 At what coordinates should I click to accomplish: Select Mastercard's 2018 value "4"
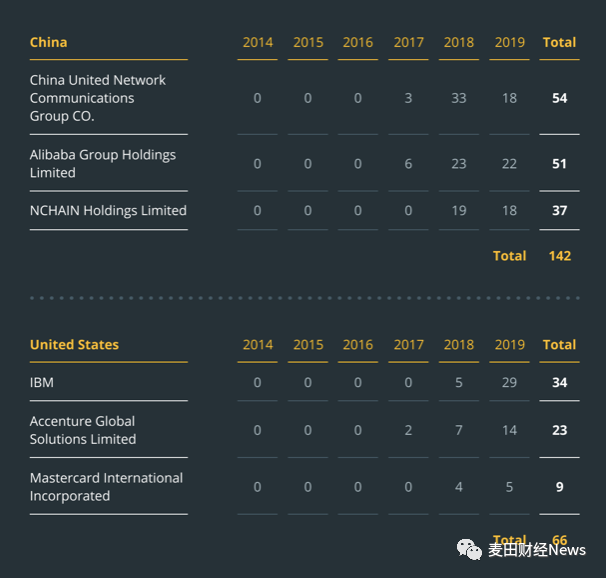(x=459, y=487)
